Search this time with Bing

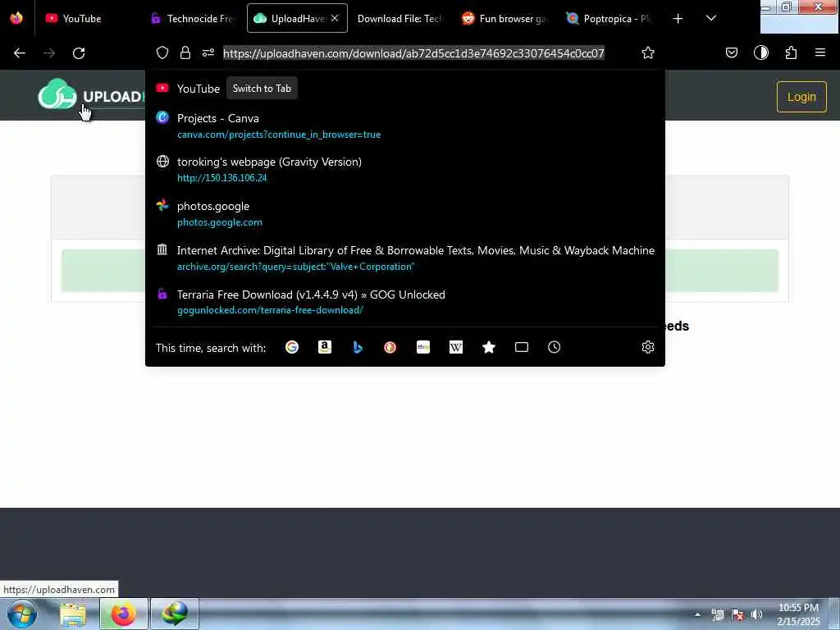358,347
